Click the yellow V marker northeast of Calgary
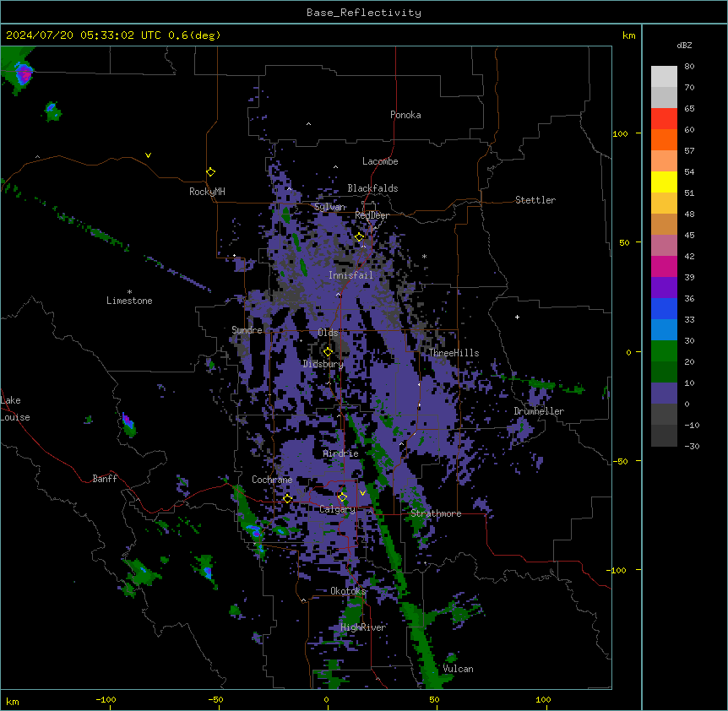This screenshot has height=711, width=728. click(x=362, y=493)
